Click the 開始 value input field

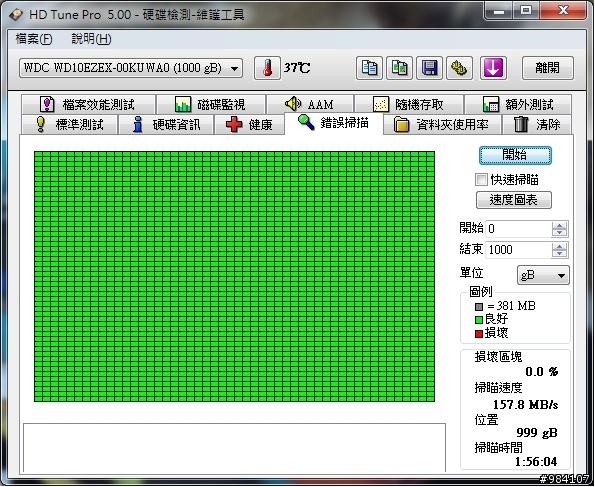(x=518, y=229)
